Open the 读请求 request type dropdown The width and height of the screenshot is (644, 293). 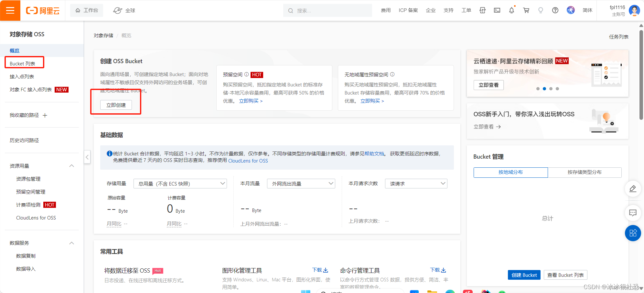tap(416, 184)
